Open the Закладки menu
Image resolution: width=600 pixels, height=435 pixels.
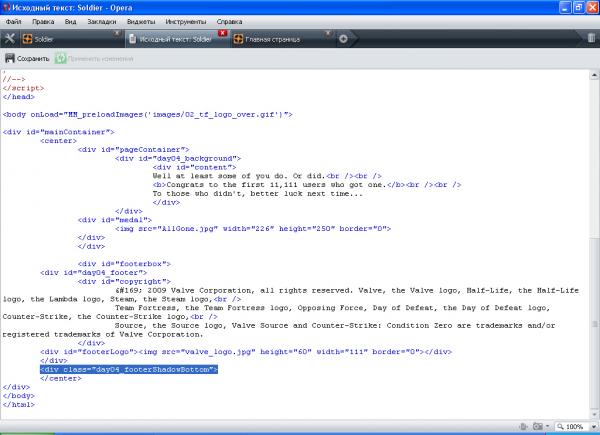[102, 22]
